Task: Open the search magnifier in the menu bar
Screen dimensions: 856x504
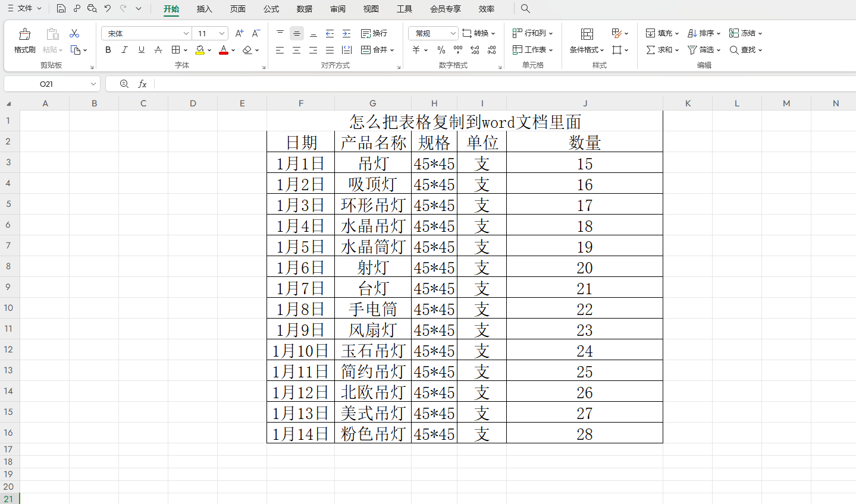Action: click(525, 8)
